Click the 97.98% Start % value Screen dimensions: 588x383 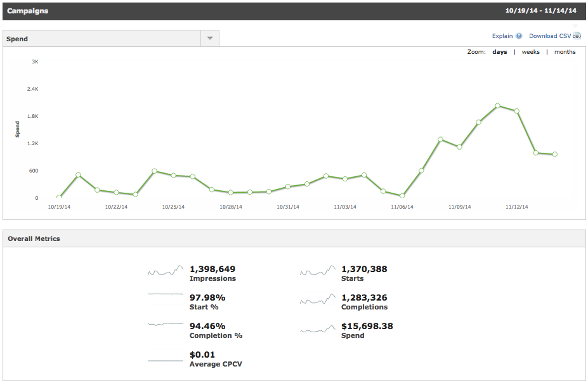tap(207, 297)
